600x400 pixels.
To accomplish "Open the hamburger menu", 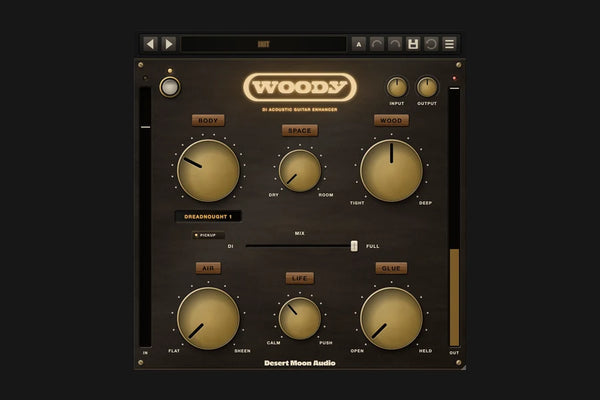I will point(450,44).
